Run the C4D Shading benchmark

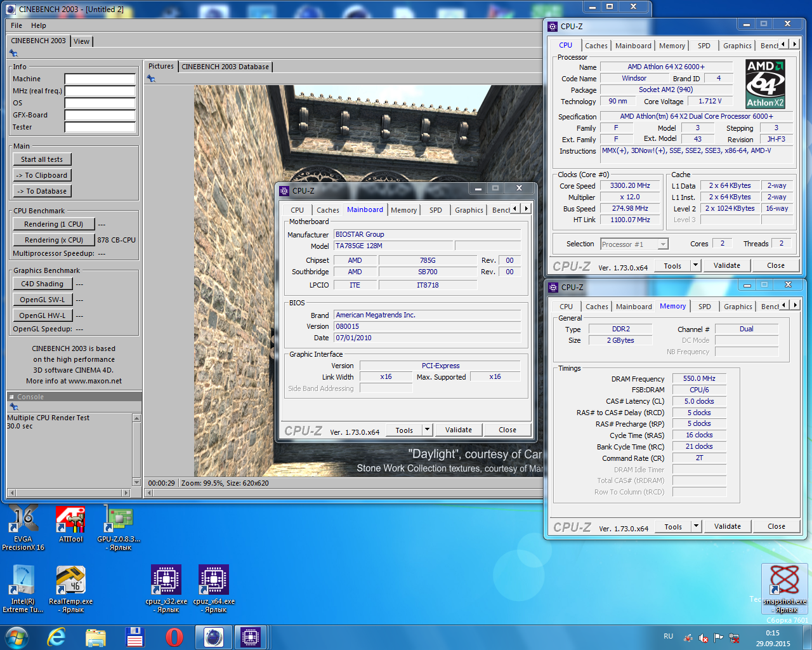point(43,284)
